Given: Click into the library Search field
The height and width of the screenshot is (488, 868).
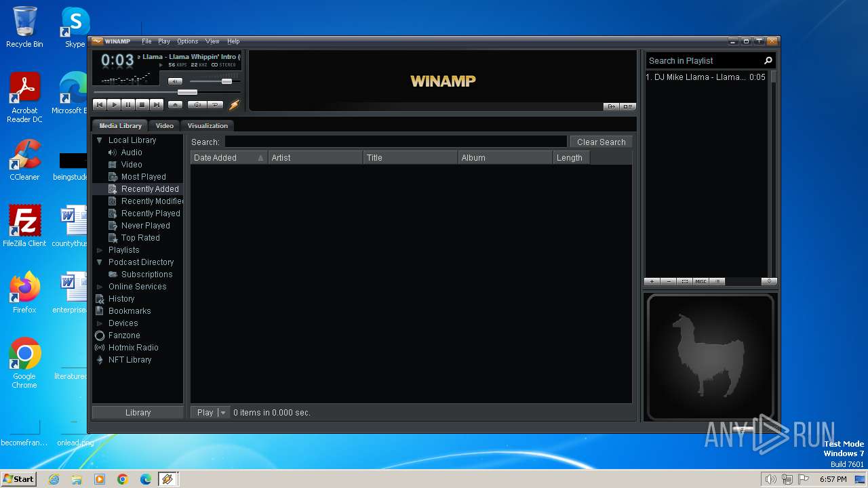Looking at the screenshot, I should [395, 142].
